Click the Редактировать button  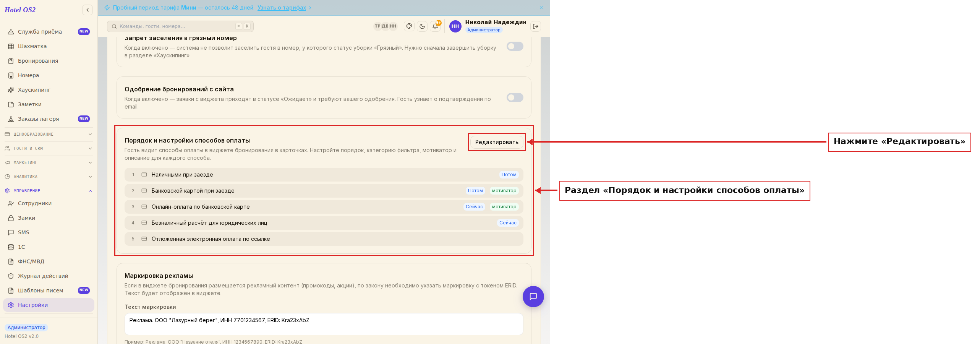tap(497, 142)
